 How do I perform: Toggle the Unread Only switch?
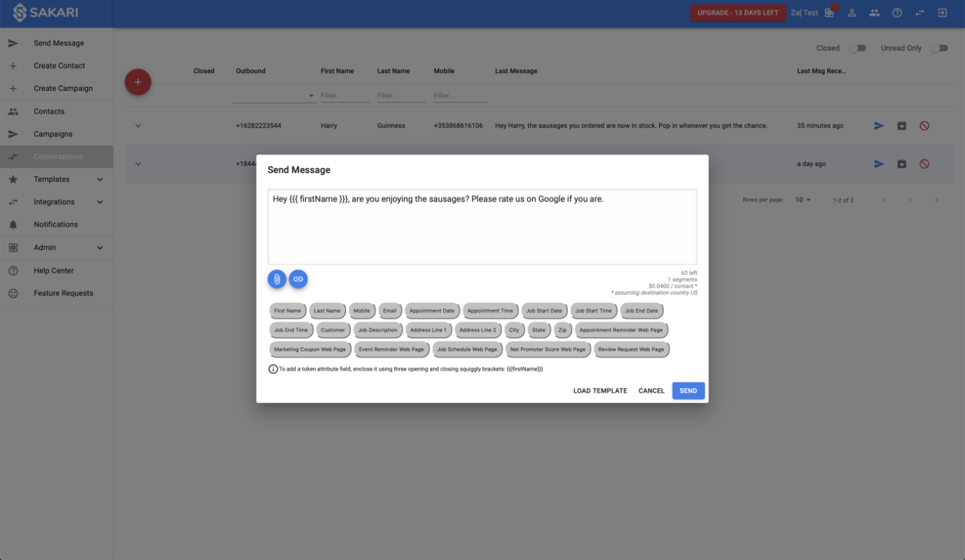939,48
